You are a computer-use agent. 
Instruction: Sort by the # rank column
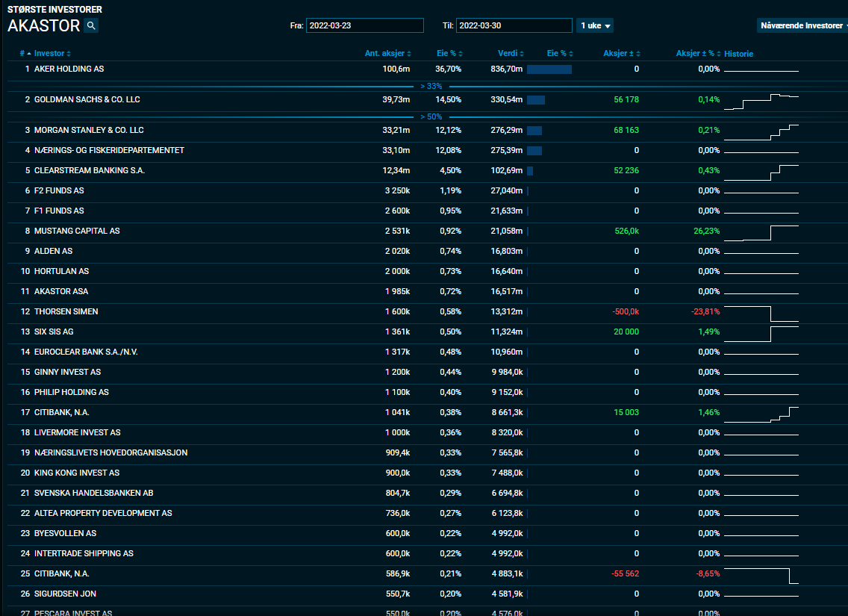(25, 53)
